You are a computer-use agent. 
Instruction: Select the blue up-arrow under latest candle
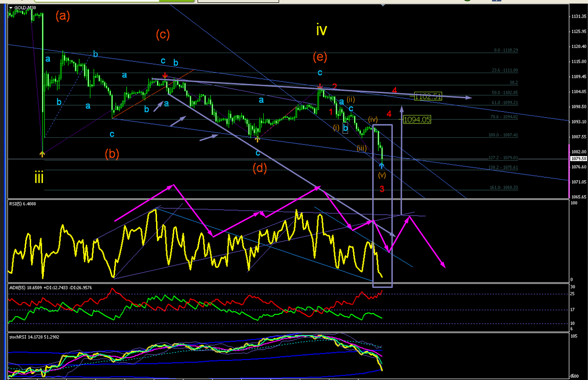click(x=382, y=166)
